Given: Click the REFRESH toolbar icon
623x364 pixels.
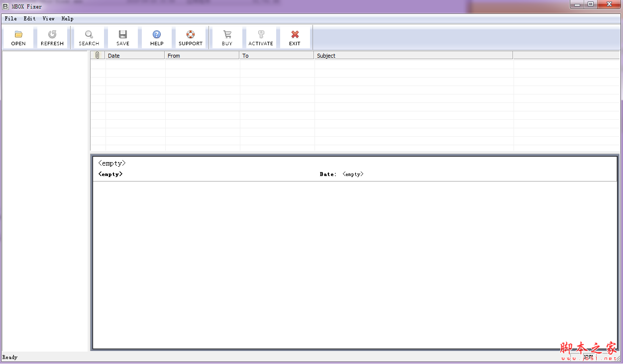Looking at the screenshot, I should pyautogui.click(x=52, y=38).
